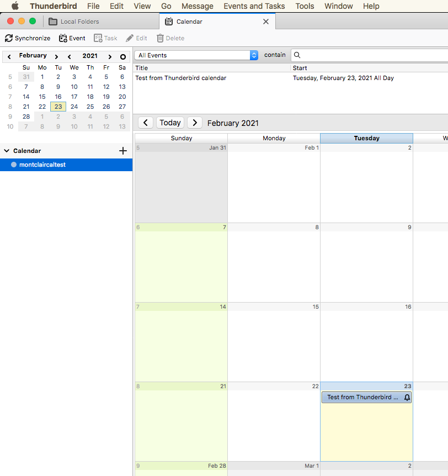
Task: Open the View menu
Action: coord(142,6)
